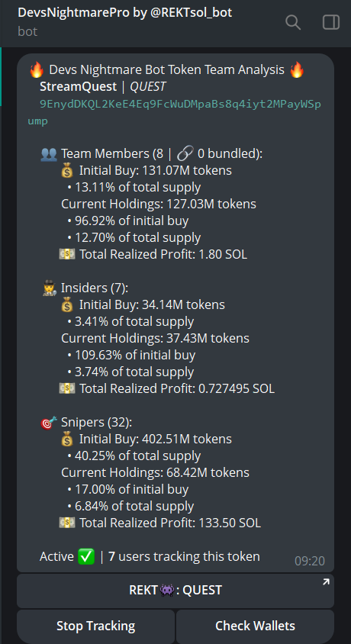Viewport: 351px width, 644px height.
Task: Toggle the right sidebar panel icon
Action: tap(331, 22)
